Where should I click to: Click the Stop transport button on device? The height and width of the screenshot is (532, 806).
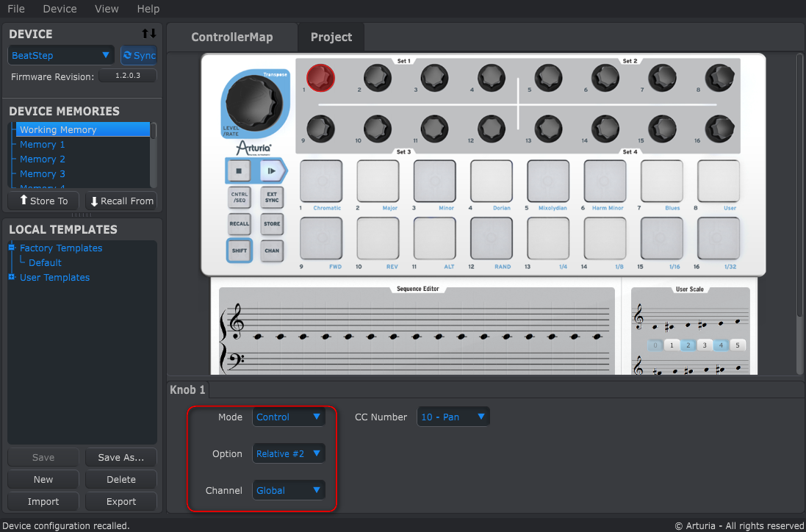coord(239,171)
